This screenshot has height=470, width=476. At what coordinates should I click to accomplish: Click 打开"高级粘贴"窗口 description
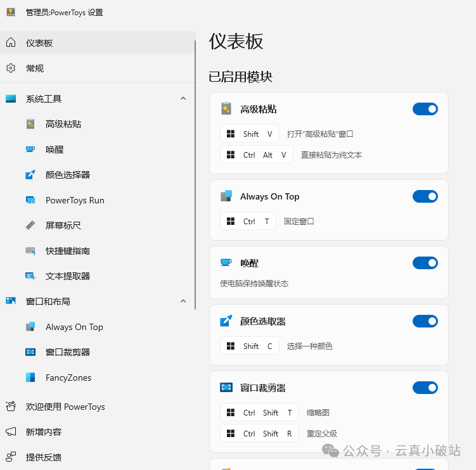click(x=320, y=134)
